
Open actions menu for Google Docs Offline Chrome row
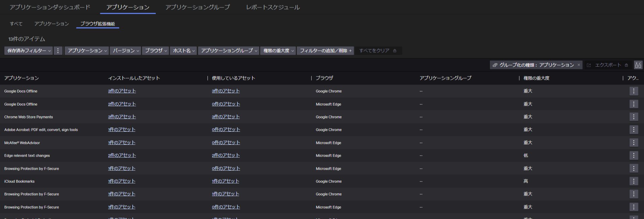634,91
